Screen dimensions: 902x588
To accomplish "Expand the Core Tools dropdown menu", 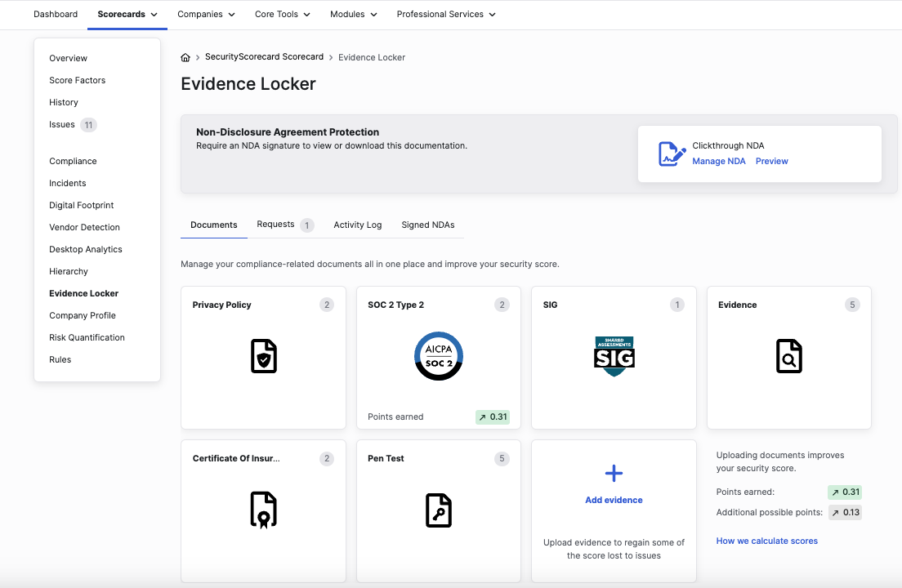I will coord(283,15).
